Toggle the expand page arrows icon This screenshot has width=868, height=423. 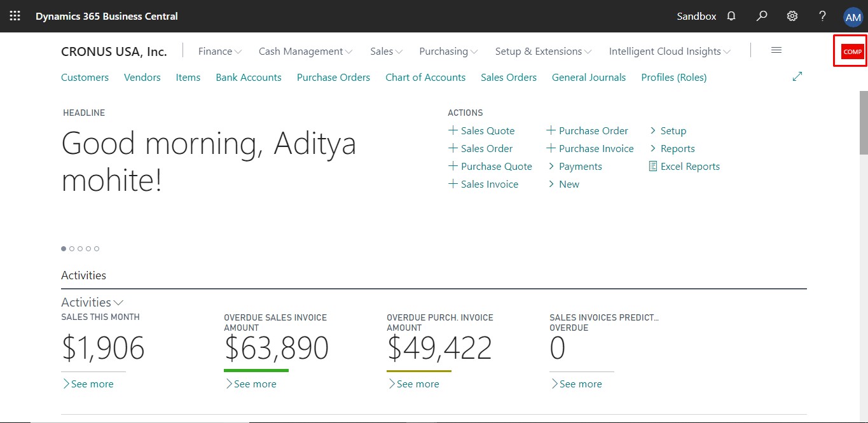[x=797, y=76]
